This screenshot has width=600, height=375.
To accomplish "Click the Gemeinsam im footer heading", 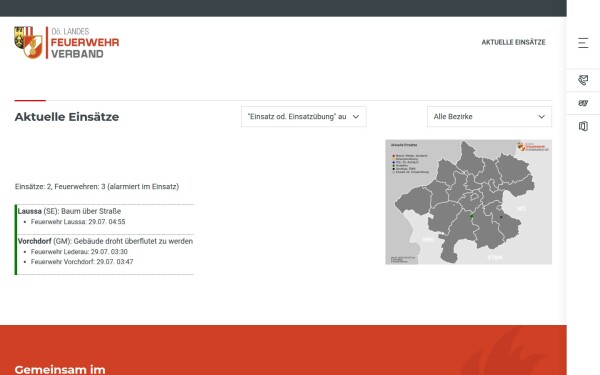I will point(60,370).
